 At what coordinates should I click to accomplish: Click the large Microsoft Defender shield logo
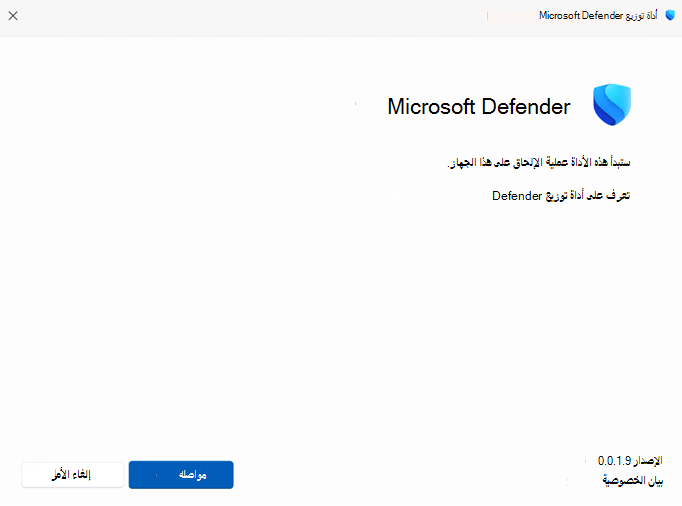click(612, 104)
